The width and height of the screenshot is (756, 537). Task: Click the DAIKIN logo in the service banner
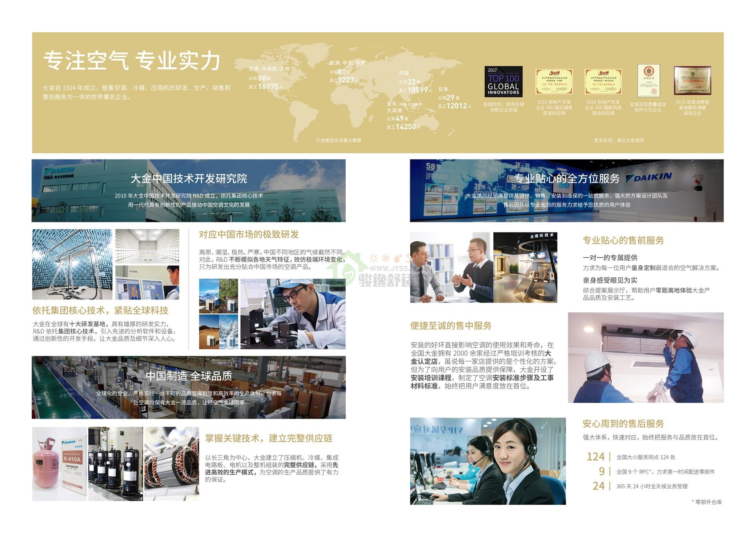[x=649, y=177]
